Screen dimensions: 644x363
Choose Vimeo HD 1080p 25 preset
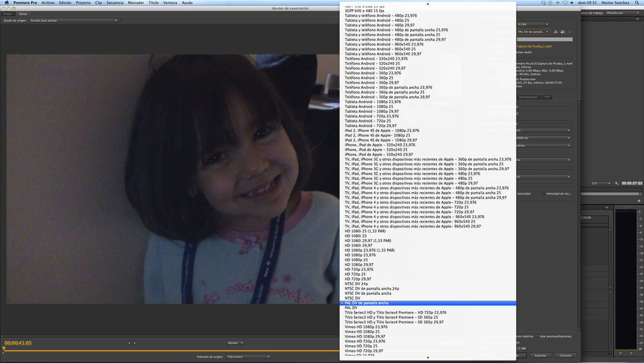[x=428, y=332]
